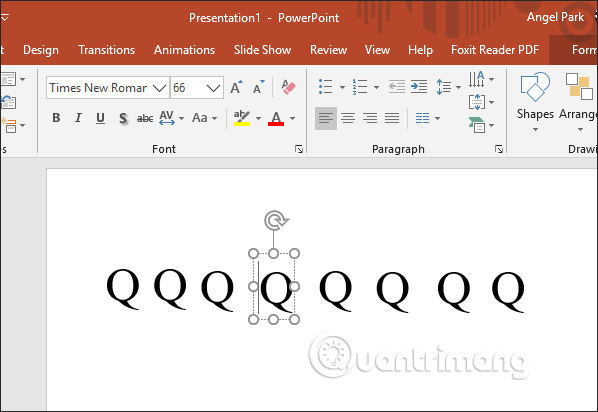This screenshot has height=412, width=598.
Task: Align text left
Action: 326,118
